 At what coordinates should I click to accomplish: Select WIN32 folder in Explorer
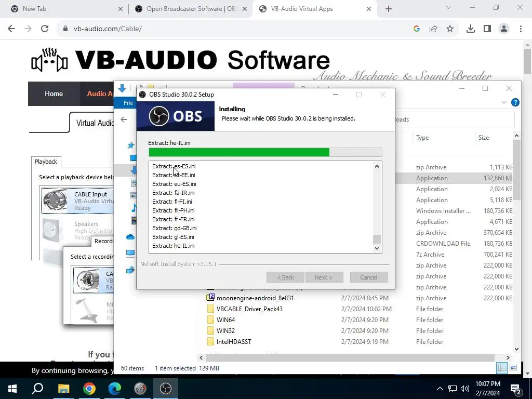coord(225,330)
